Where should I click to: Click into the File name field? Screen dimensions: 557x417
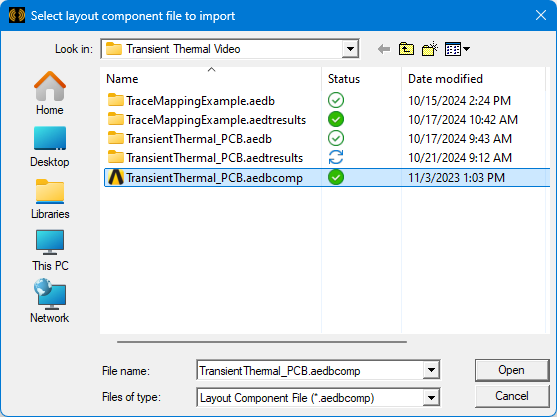[310, 370]
